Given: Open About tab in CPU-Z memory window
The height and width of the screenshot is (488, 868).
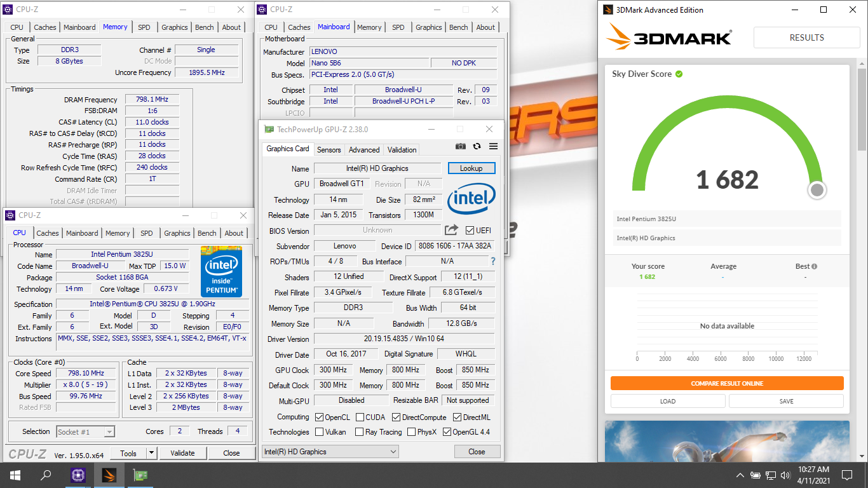Looking at the screenshot, I should tap(231, 27).
